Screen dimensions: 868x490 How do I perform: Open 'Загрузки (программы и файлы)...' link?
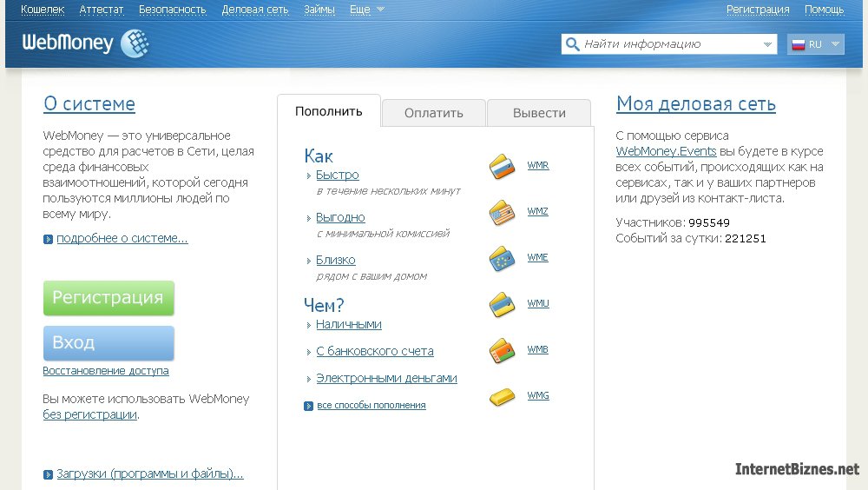point(150,473)
